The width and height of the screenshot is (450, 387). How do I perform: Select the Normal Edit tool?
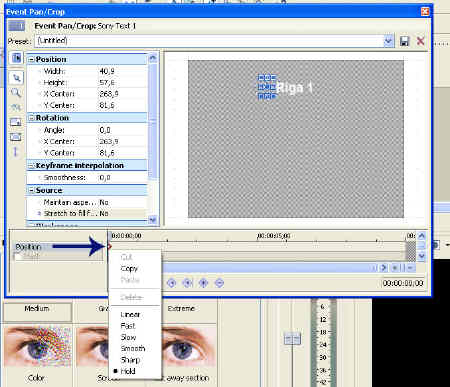pos(16,78)
